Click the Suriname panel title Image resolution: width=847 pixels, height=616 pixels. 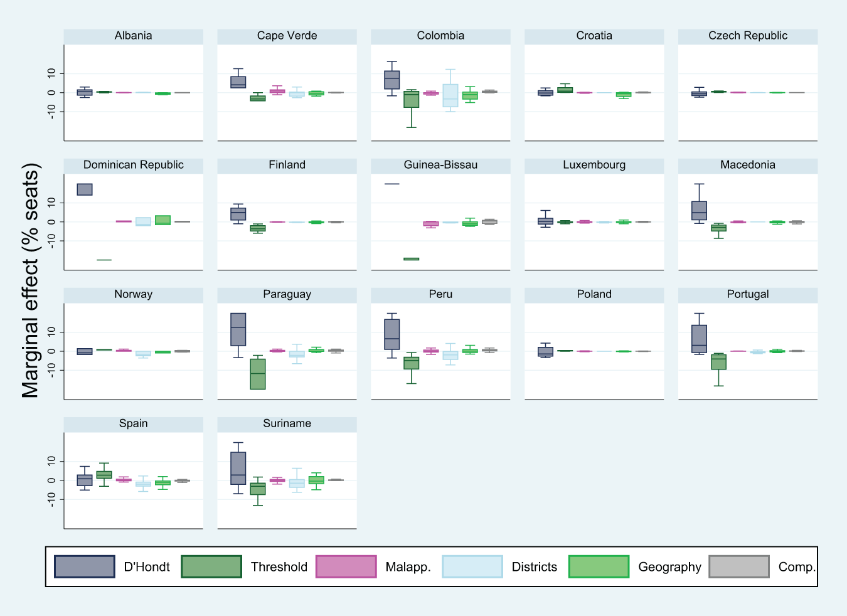[287, 423]
